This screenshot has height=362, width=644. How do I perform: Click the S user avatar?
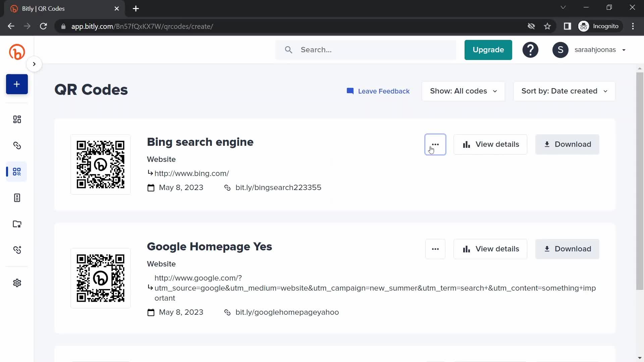(x=560, y=50)
